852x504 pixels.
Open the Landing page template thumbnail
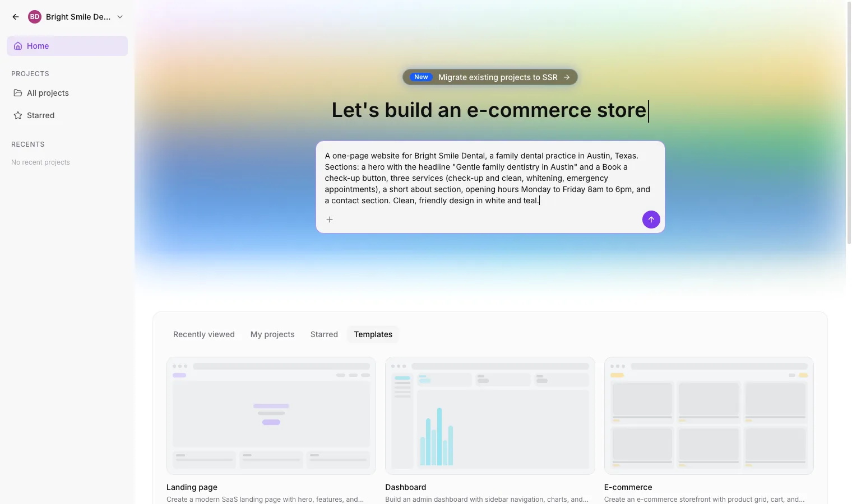pyautogui.click(x=271, y=416)
